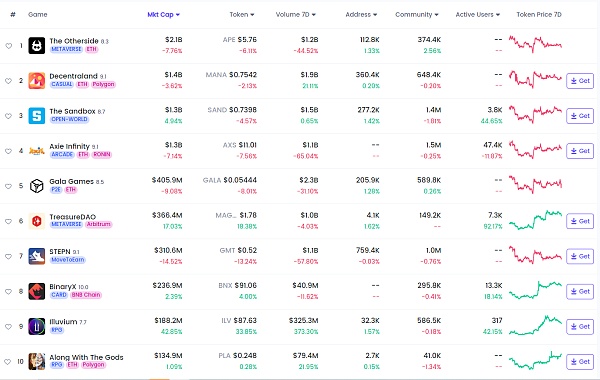Screen dimensions: 600x380
Task: Toggle favorite heart for Axie Infinity
Action: point(8,151)
